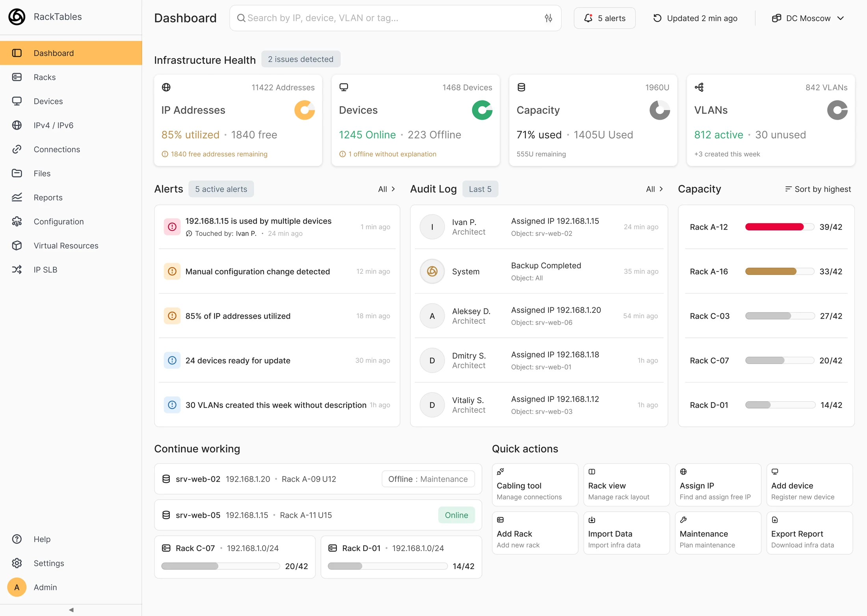Viewport: 867px width, 616px height.
Task: Click the '1840 free addresses remaining' warning
Action: 215,154
